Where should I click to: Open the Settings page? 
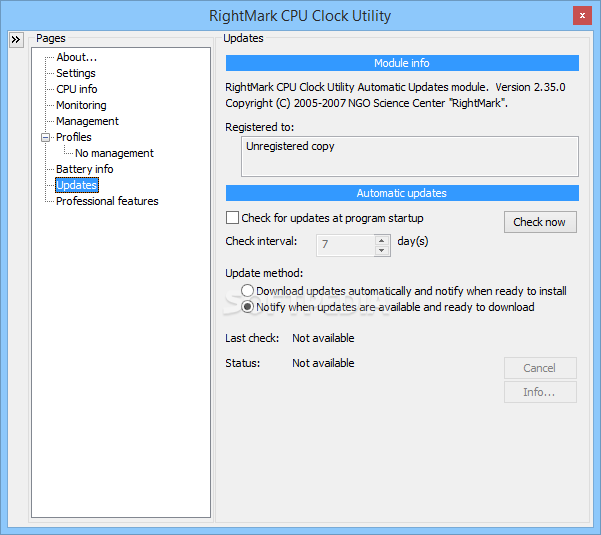76,73
